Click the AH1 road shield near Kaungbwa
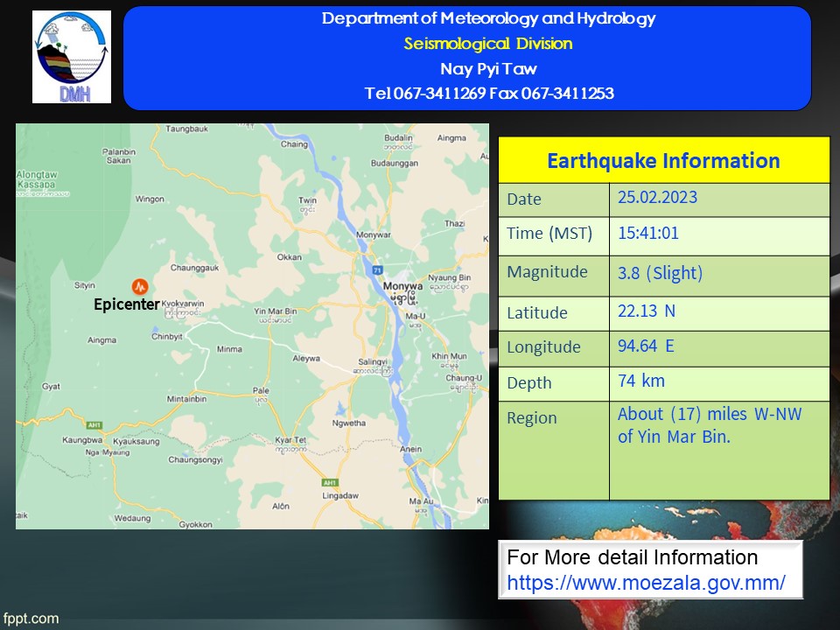This screenshot has width=840, height=630. tap(94, 425)
